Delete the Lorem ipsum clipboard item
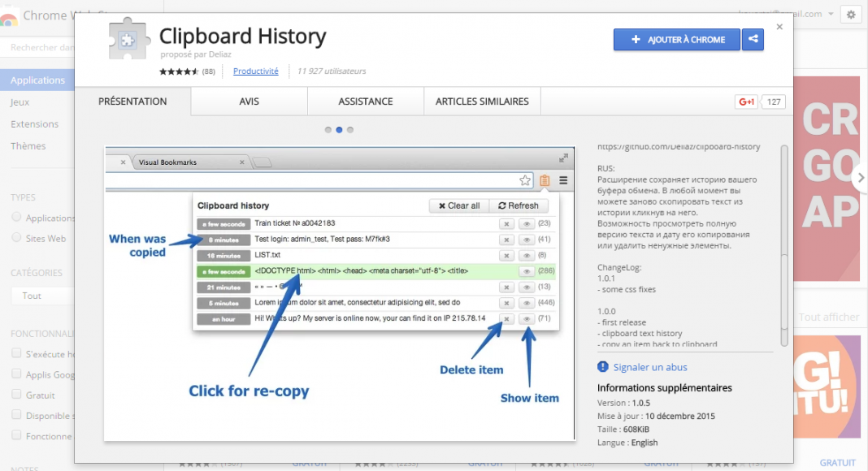 pos(506,303)
